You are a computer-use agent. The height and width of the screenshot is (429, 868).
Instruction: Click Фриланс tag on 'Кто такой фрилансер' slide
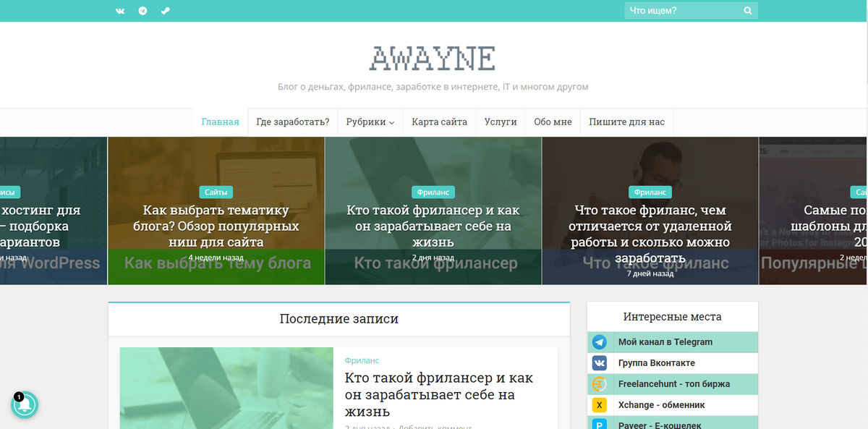tap(433, 192)
